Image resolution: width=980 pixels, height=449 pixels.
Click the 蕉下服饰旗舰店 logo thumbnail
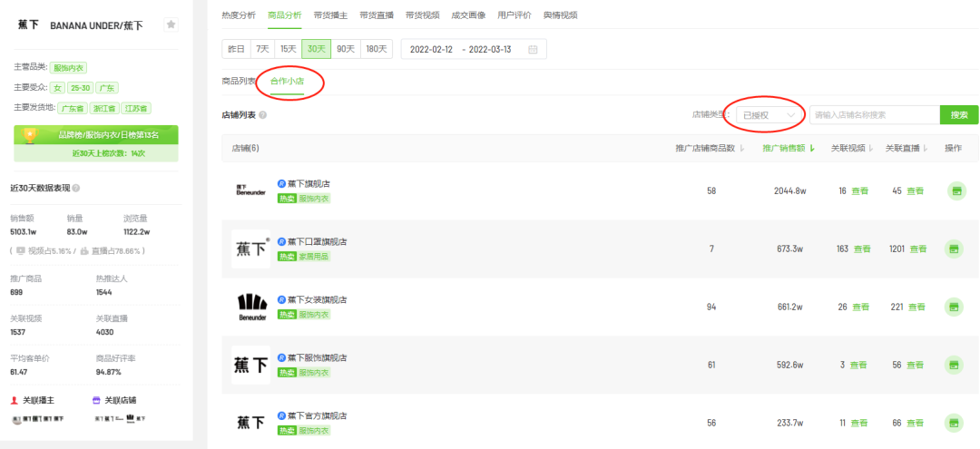tap(250, 365)
